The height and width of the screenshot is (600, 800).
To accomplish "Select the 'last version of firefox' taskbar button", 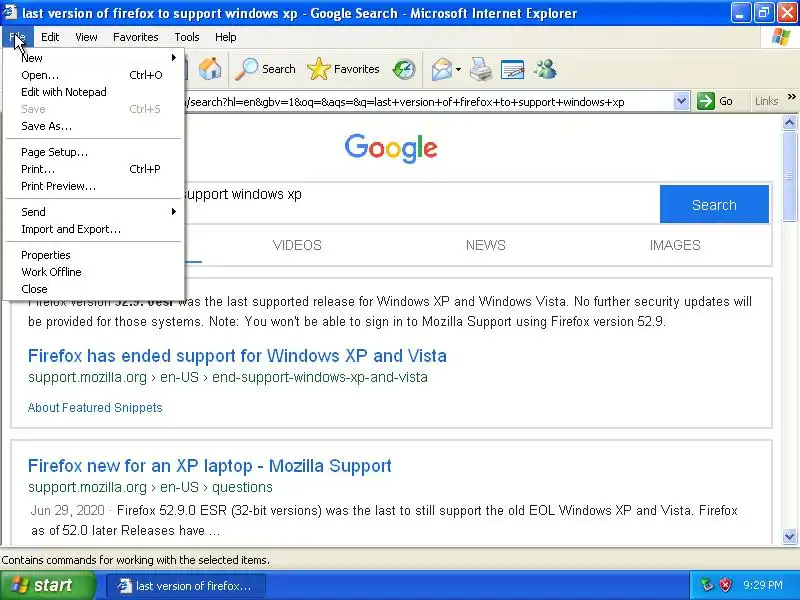I will pos(186,586).
